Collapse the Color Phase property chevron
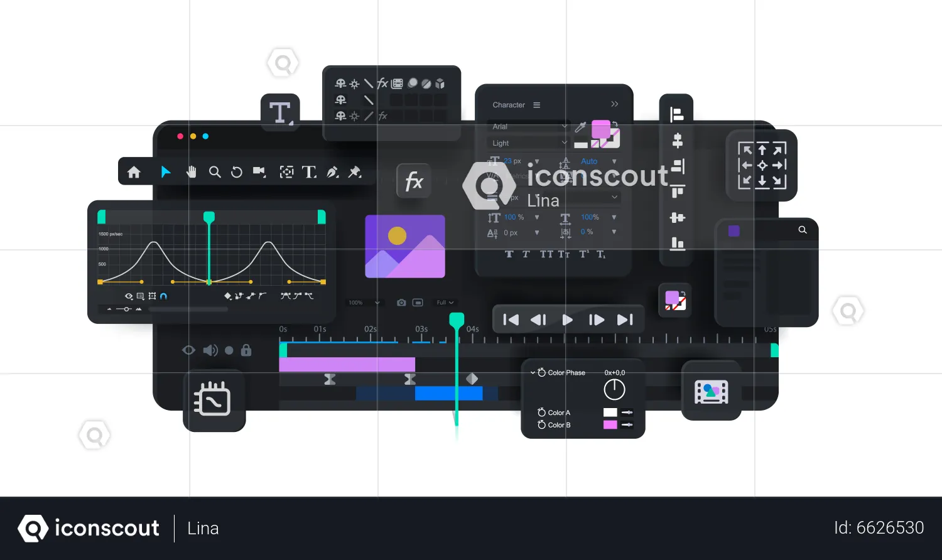The image size is (942, 560). pyautogui.click(x=533, y=373)
